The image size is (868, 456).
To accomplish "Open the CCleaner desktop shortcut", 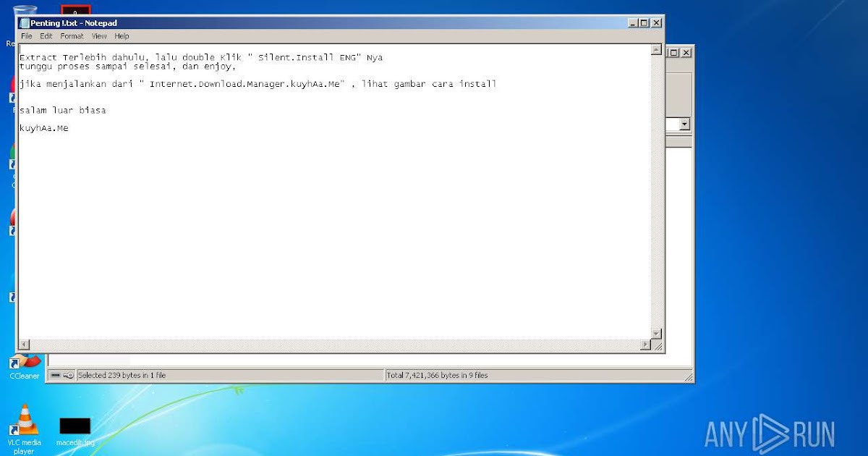I will coord(24,366).
